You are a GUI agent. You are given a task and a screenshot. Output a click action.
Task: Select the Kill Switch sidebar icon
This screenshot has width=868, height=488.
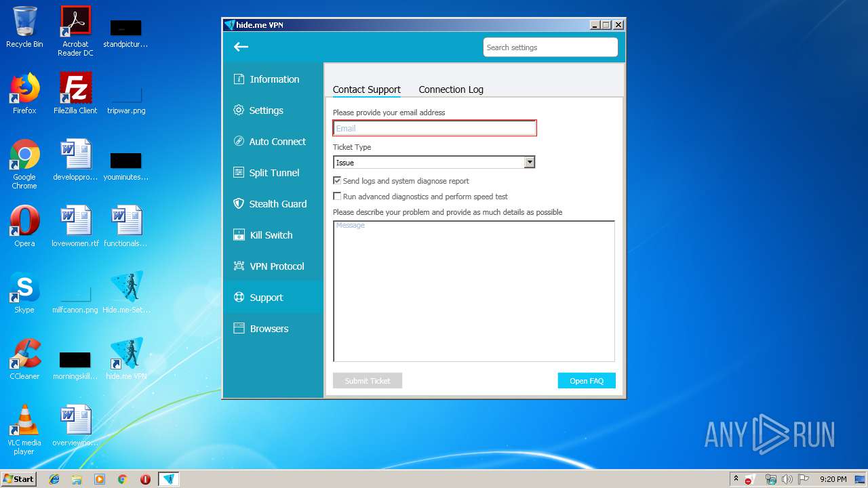(x=239, y=235)
